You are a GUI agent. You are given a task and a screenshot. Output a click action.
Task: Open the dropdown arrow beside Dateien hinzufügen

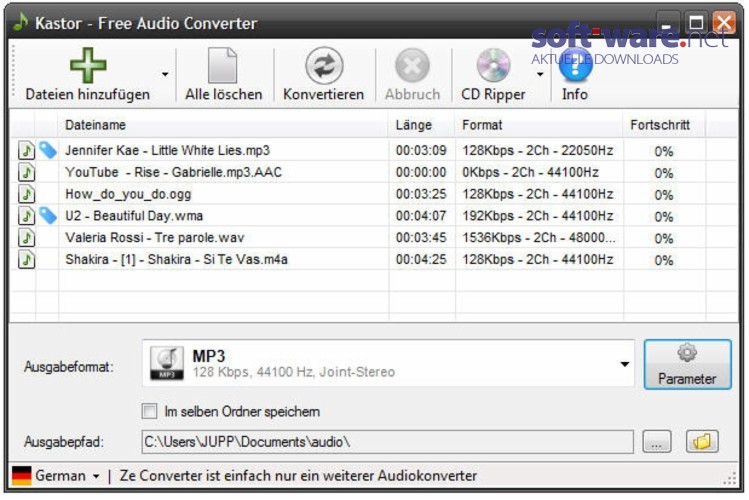click(x=165, y=74)
